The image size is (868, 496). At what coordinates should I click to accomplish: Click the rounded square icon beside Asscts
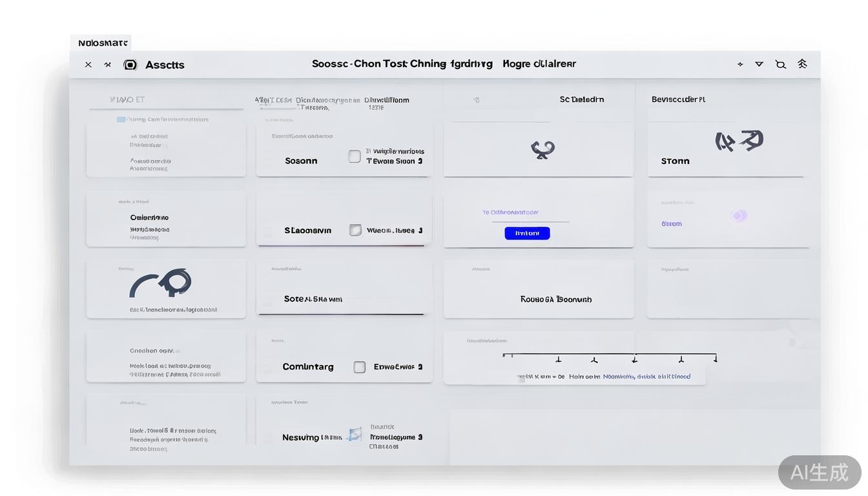[130, 65]
